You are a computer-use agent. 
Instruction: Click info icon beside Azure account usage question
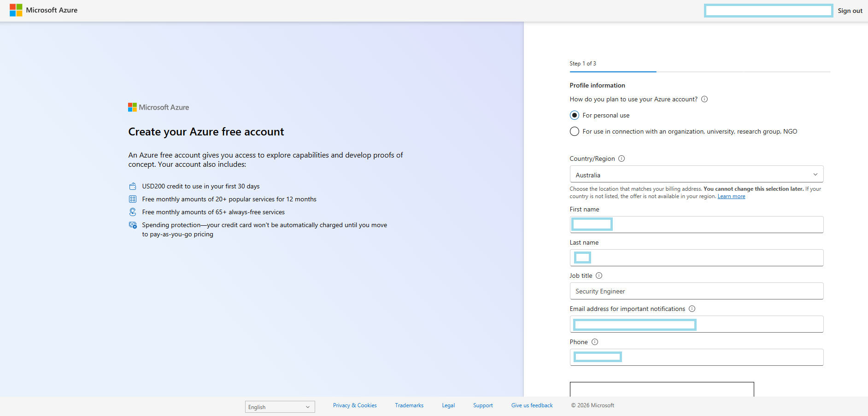[x=704, y=99]
